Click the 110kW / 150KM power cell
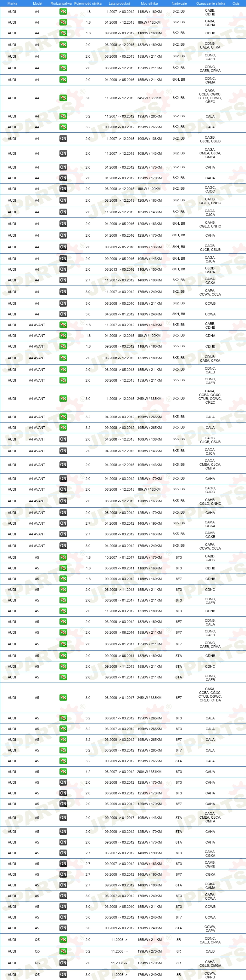The image size is (246, 980). [149, 269]
